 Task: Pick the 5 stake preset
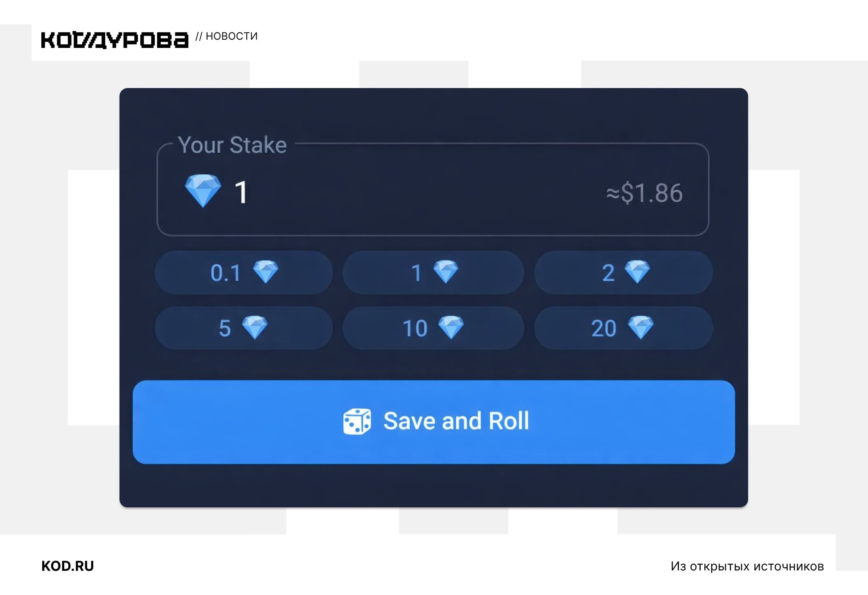coord(243,328)
